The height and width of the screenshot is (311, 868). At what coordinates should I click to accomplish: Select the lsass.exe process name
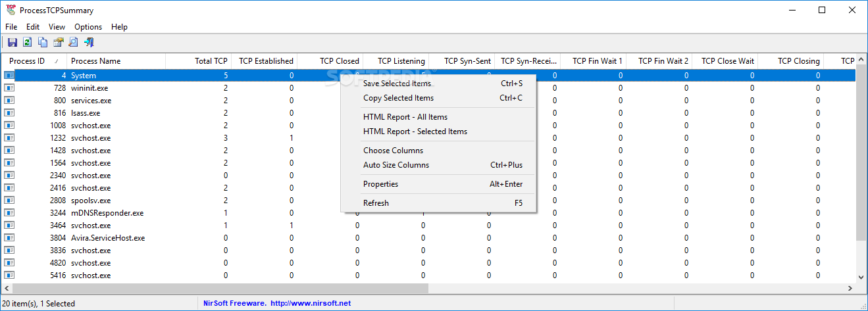pyautogui.click(x=86, y=113)
